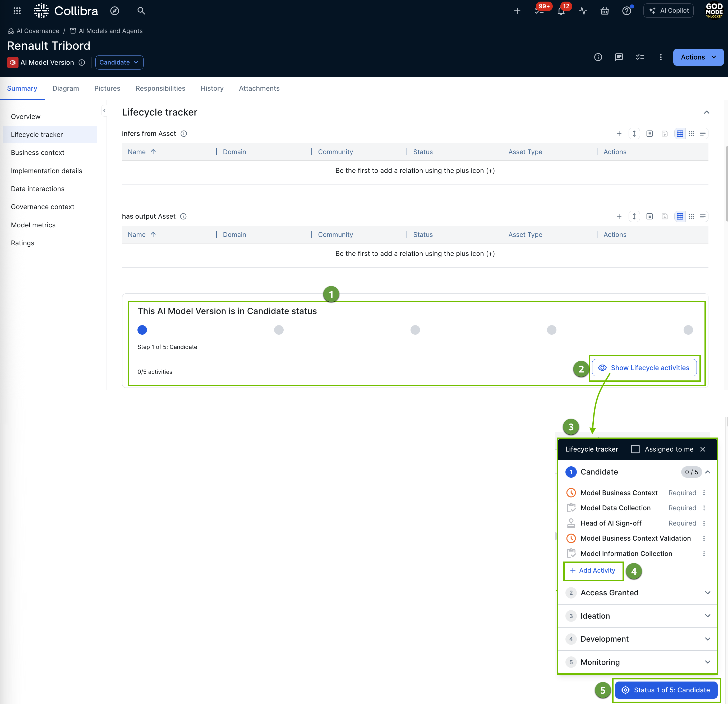This screenshot has height=704, width=728.
Task: Add relation to infers from Asset
Action: 619,134
